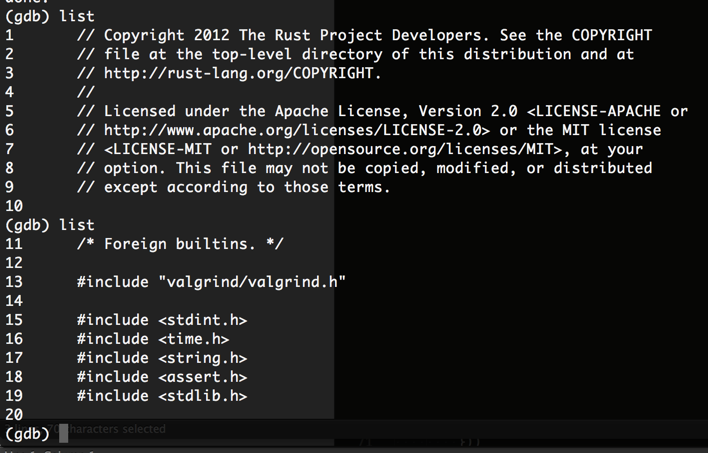Click the opensource.org/licenses/MIT URL
The height and width of the screenshot is (453, 708).
click(400, 149)
